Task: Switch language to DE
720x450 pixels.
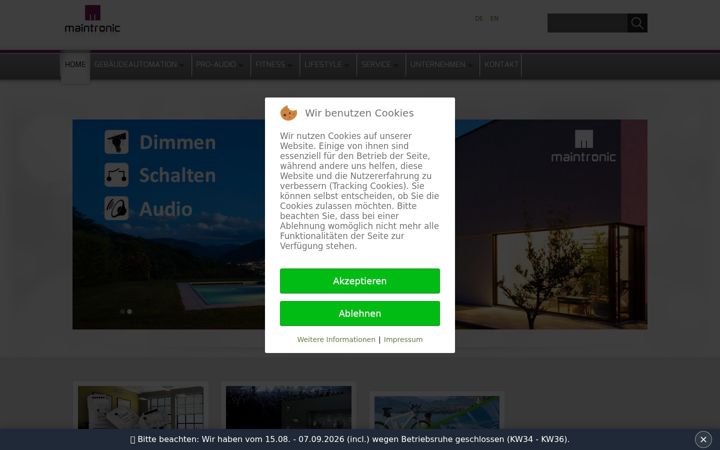Action: click(478, 19)
